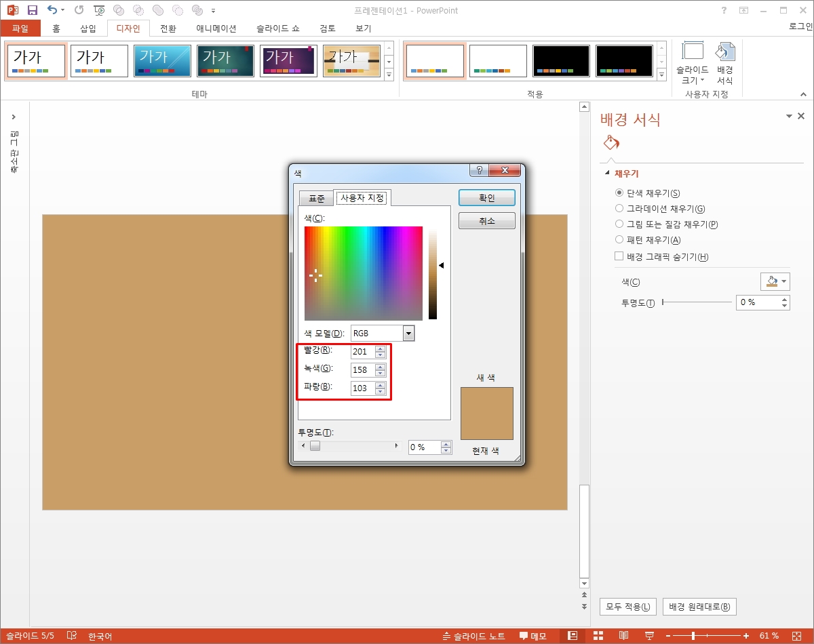This screenshot has width=814, height=644.
Task: Switch to reading view icon
Action: [x=623, y=636]
